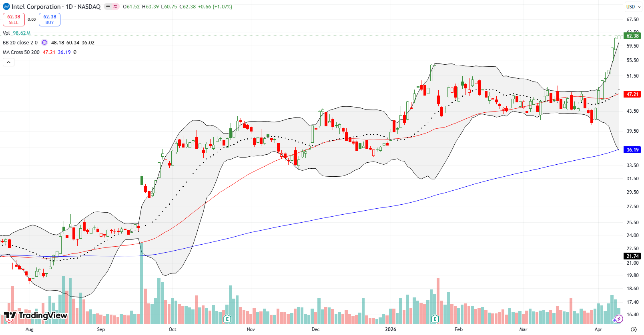Image resolution: width=644 pixels, height=335 pixels.
Task: Click the purple refresh icon beside BB legend
Action: 44,43
